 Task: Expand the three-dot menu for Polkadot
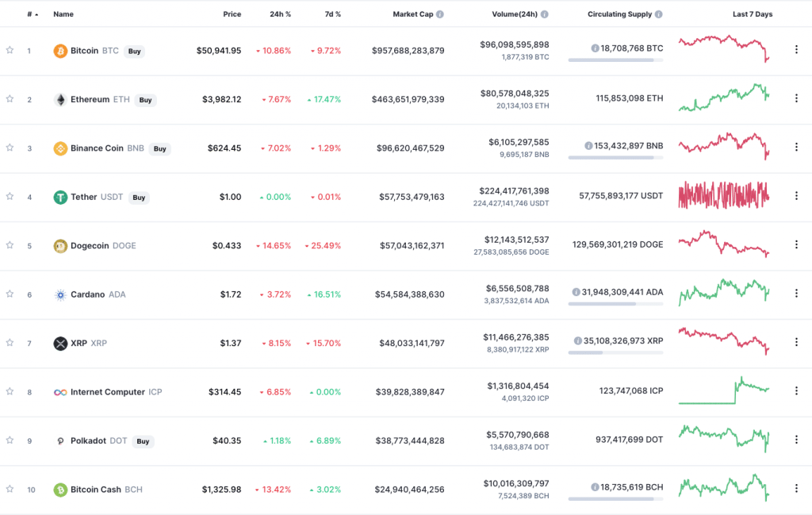click(796, 440)
